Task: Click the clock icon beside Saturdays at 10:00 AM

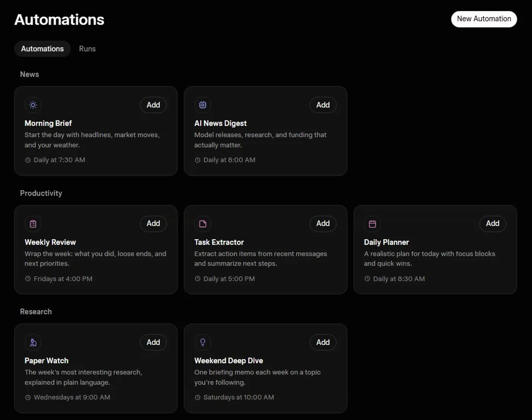Action: pyautogui.click(x=198, y=398)
